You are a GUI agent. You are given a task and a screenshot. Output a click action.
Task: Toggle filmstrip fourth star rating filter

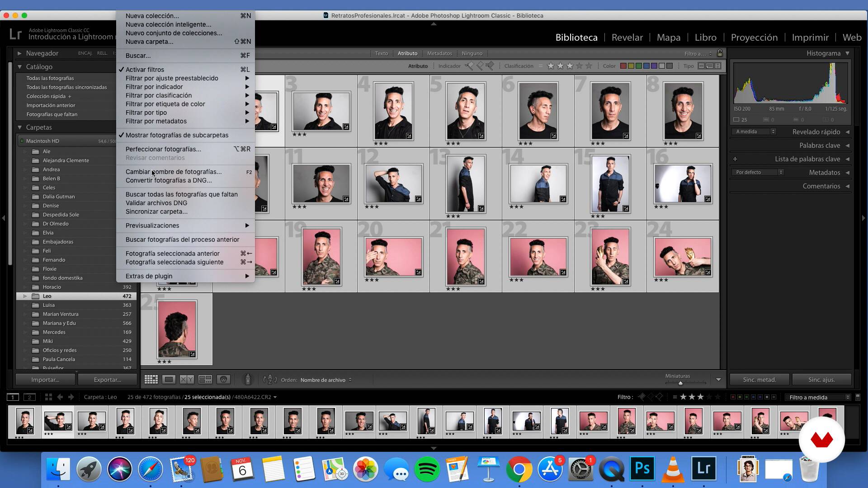click(709, 397)
